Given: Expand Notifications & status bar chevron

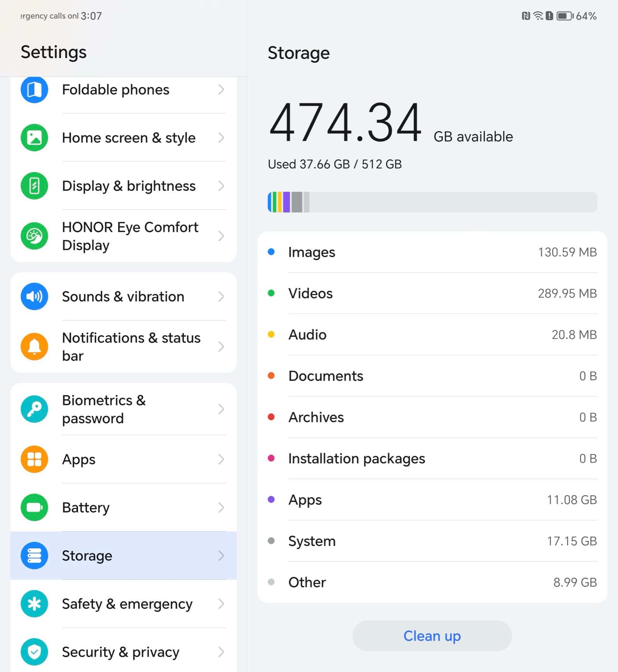Looking at the screenshot, I should tap(221, 346).
